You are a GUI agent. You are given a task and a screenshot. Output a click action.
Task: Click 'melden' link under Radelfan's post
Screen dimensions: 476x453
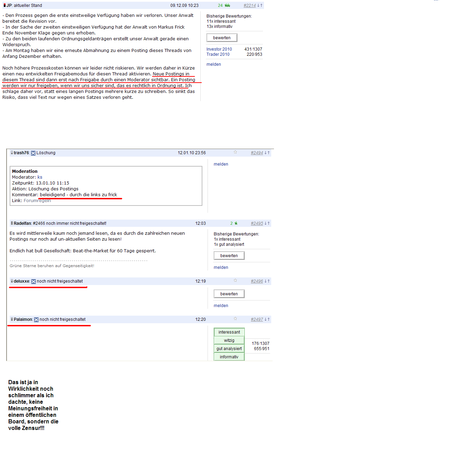[x=221, y=267]
